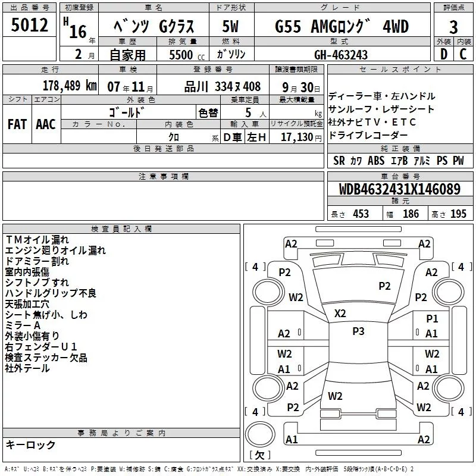The height and width of the screenshot is (476, 476).
Task: Click the 色替 color change mark
Action: click(x=208, y=113)
